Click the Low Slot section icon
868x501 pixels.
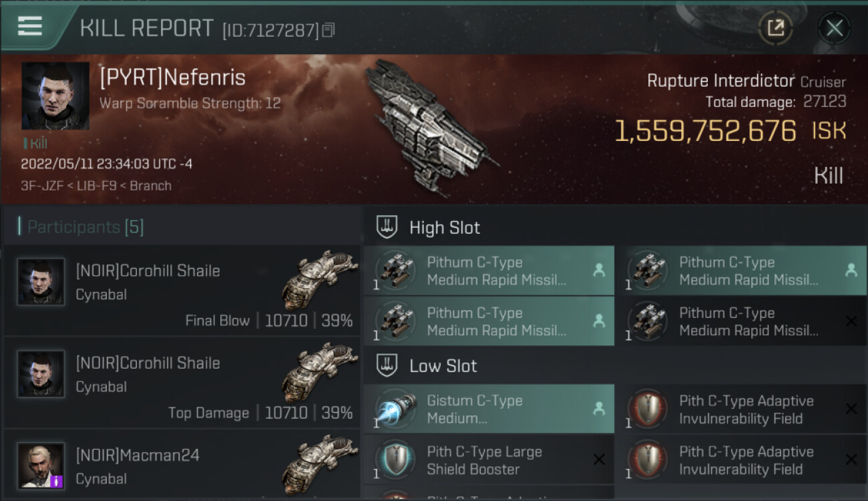pos(387,365)
